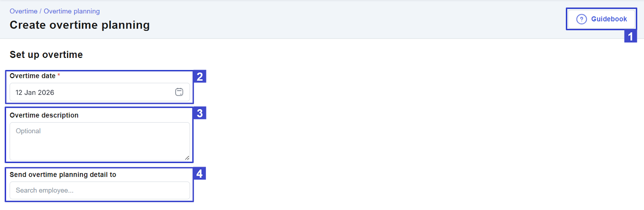Screen dimensions: 644x210
Task: Click the Set up overtime heading
Action: 46,55
